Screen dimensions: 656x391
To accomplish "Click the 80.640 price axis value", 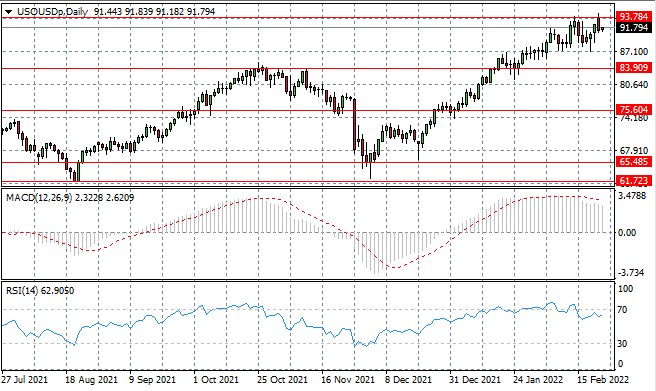I will click(633, 84).
